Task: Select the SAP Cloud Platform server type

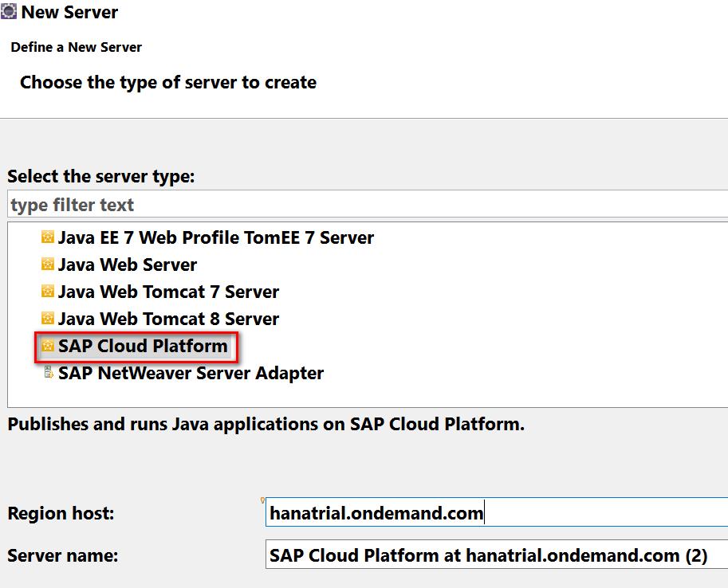Action: tap(143, 347)
